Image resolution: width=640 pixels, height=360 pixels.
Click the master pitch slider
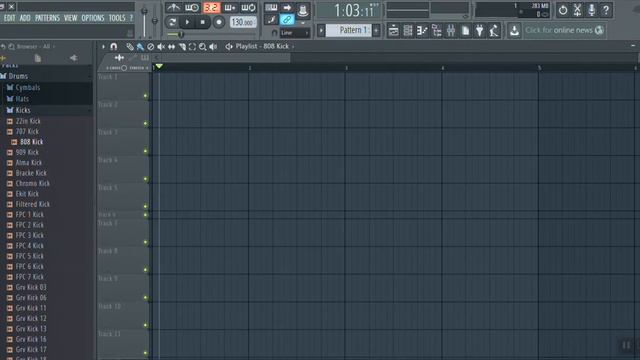pyautogui.click(x=155, y=21)
